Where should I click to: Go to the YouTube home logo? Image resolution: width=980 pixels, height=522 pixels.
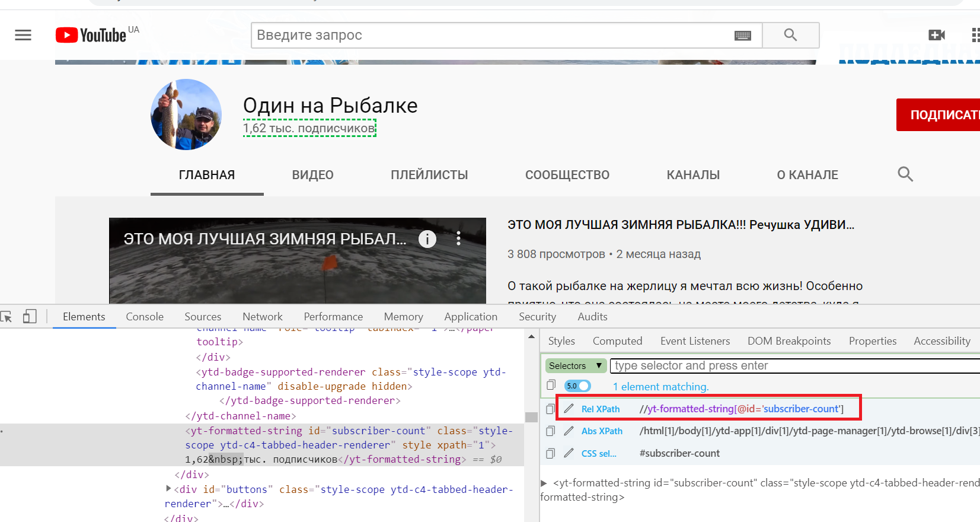coord(91,36)
